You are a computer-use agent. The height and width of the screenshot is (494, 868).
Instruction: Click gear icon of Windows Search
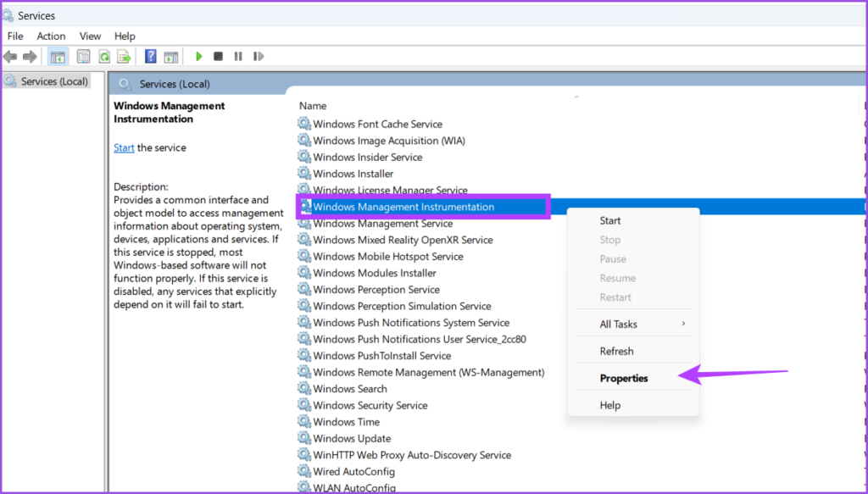coord(304,388)
